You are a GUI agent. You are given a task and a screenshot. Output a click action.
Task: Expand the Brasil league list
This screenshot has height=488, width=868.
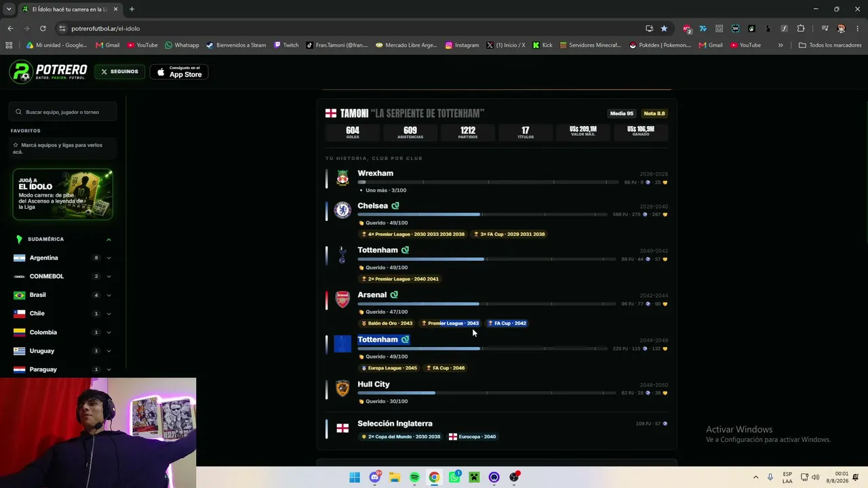(108, 296)
